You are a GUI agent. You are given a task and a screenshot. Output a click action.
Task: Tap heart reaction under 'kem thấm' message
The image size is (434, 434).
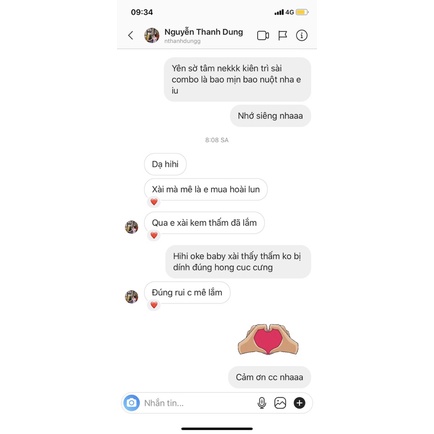pyautogui.click(x=154, y=235)
